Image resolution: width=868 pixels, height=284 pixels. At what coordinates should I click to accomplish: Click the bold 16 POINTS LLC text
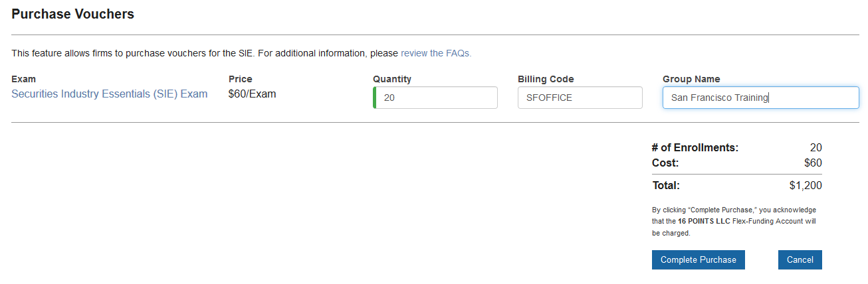tap(704, 222)
